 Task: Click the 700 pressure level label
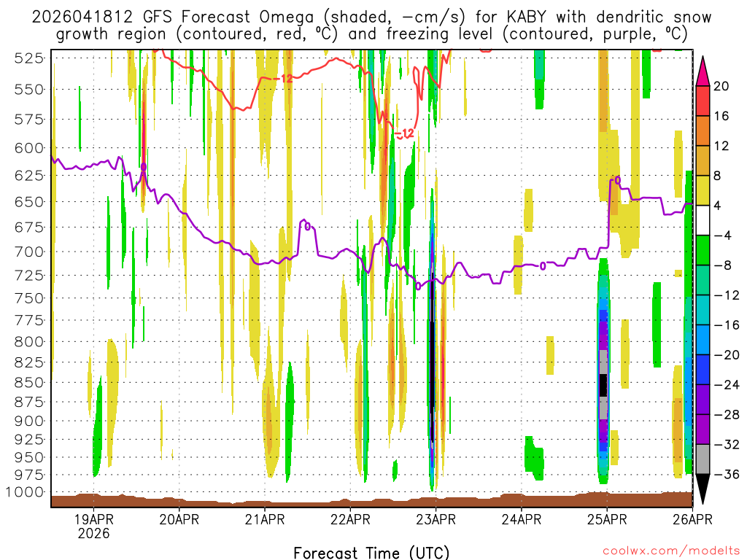coord(28,252)
